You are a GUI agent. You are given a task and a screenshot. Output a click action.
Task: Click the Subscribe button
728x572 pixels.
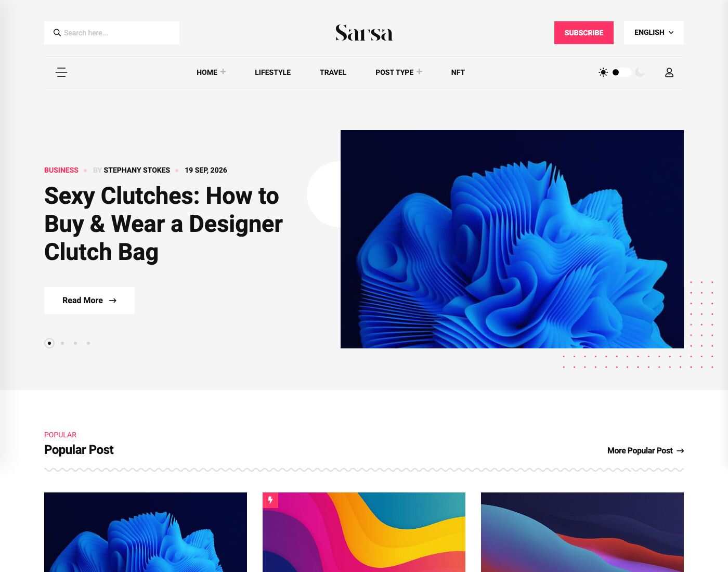coord(584,33)
